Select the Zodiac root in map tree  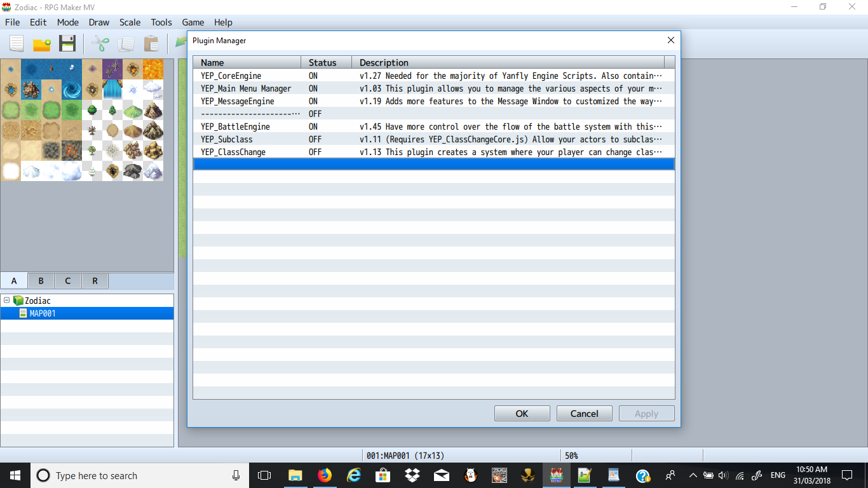(x=37, y=301)
